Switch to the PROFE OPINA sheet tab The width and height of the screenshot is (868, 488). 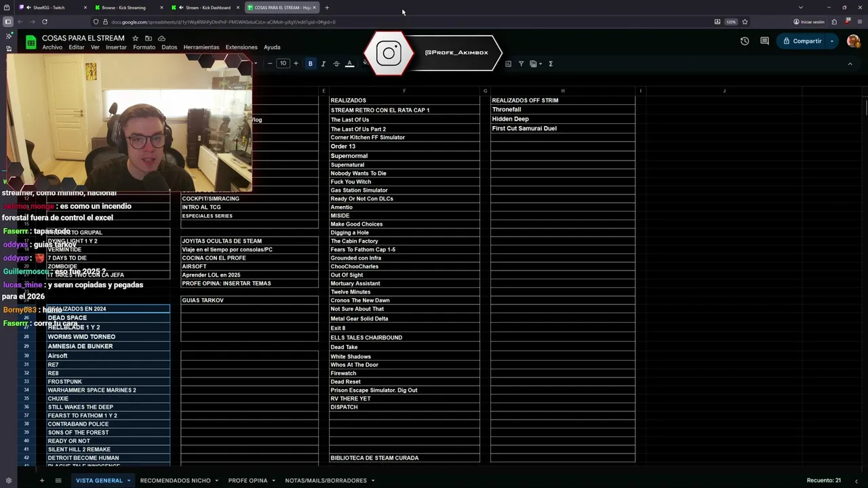tap(248, 481)
